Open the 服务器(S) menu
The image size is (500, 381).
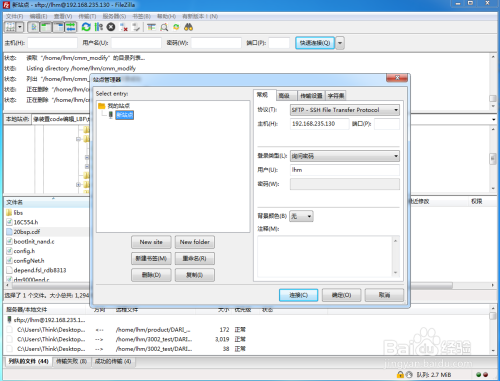(x=114, y=16)
